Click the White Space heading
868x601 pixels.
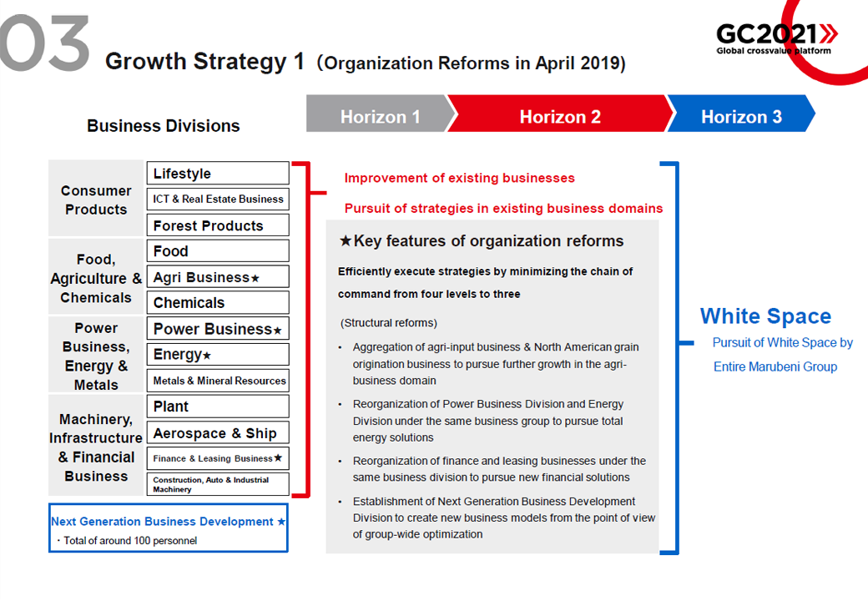point(765,316)
